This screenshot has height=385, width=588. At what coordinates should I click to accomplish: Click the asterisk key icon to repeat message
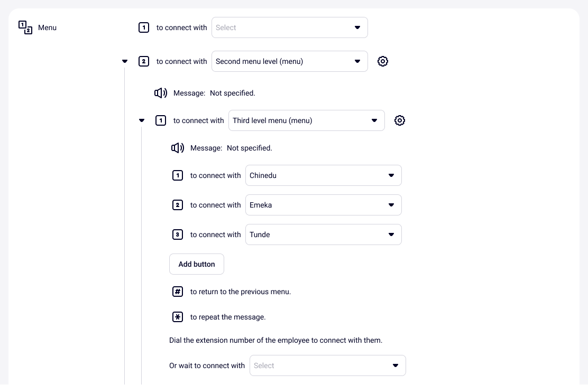(178, 317)
